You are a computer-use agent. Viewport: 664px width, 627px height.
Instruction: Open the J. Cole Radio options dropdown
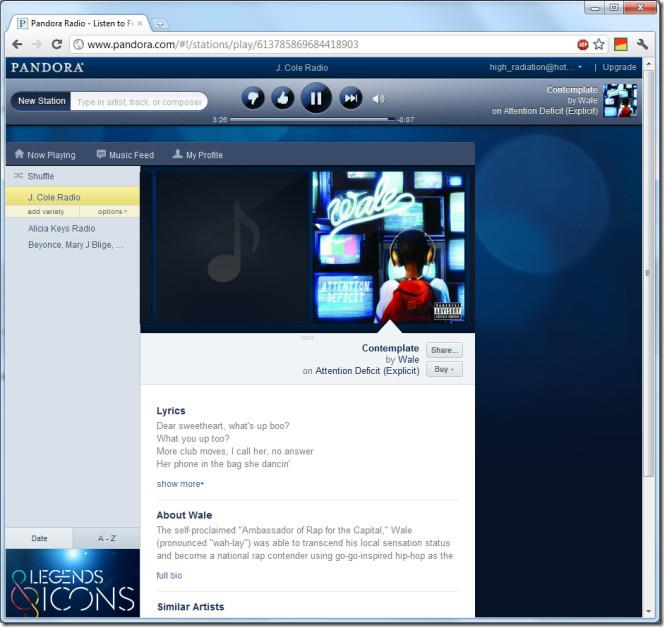pyautogui.click(x=111, y=211)
